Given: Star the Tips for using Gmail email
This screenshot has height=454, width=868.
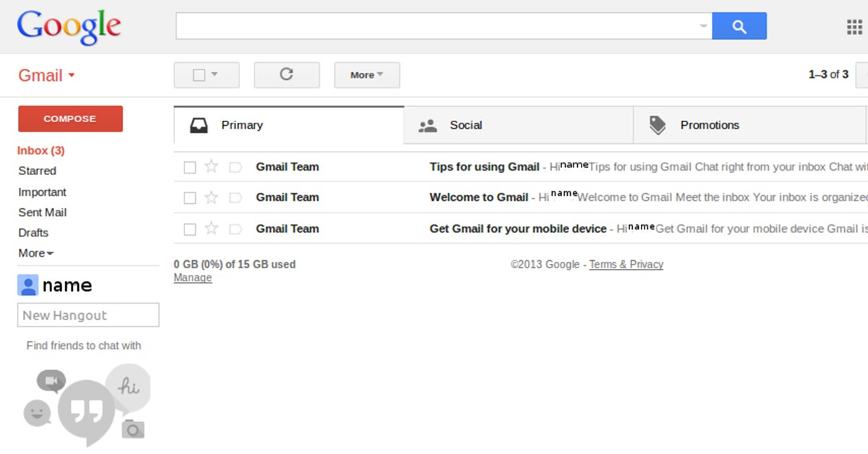Looking at the screenshot, I should 211,167.
